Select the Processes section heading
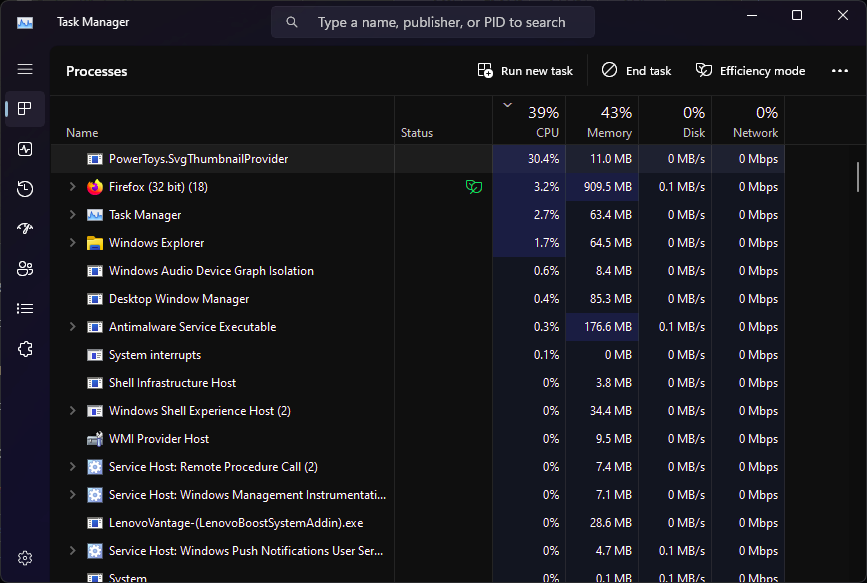The image size is (867, 583). coord(96,71)
